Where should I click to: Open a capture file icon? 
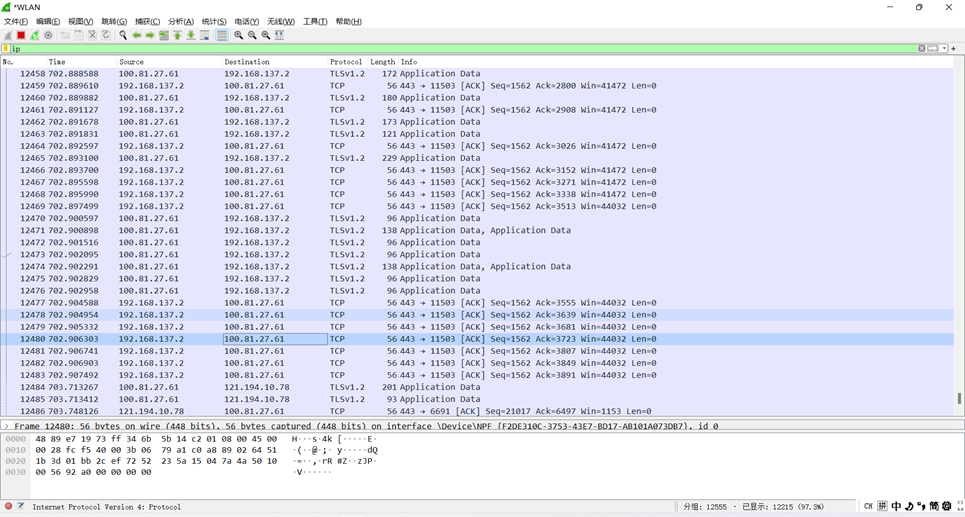(65, 35)
